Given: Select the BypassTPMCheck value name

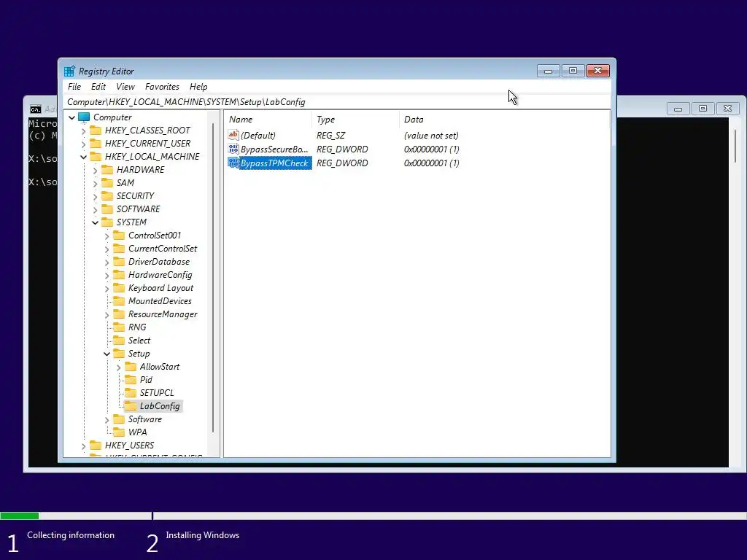Looking at the screenshot, I should (x=274, y=163).
